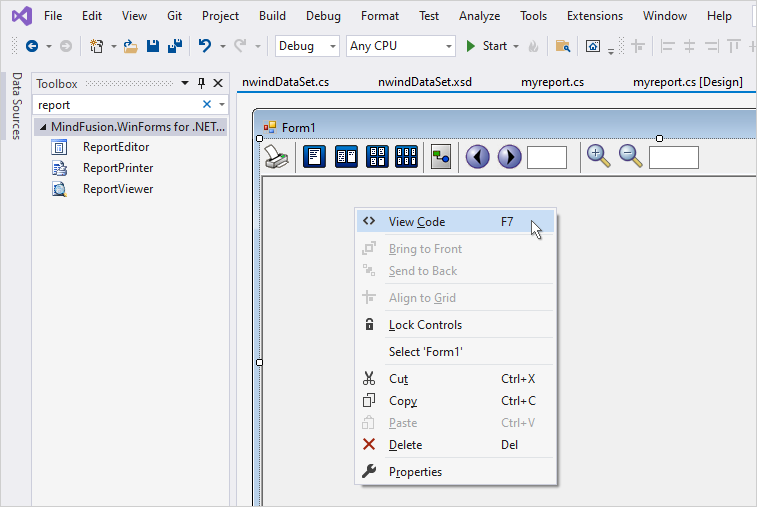757x507 pixels.
Task: Select the six-page layout icon
Action: pos(406,157)
